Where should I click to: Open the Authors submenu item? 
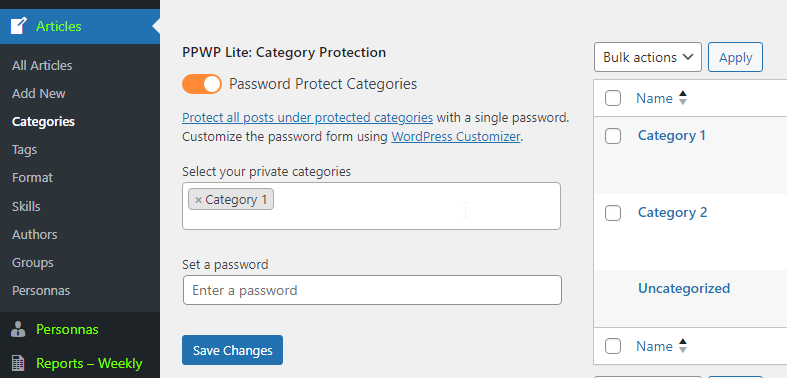tap(35, 234)
